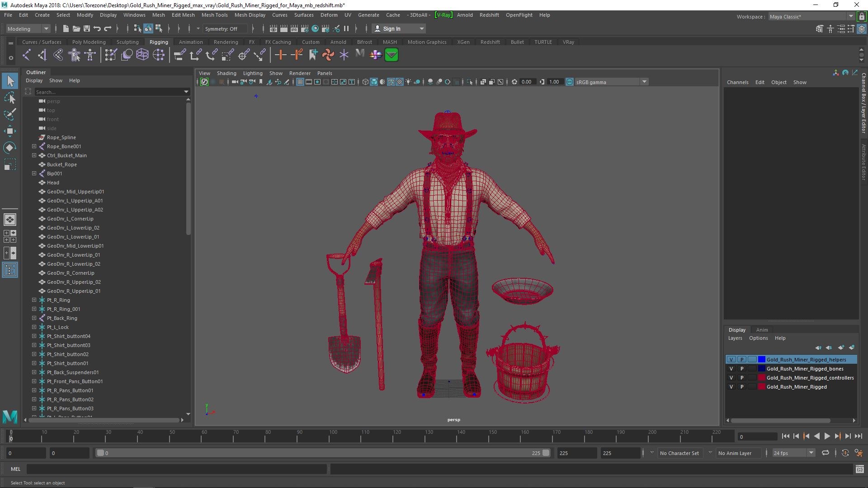
Task: Toggle viewport grid display icon
Action: coord(300,82)
